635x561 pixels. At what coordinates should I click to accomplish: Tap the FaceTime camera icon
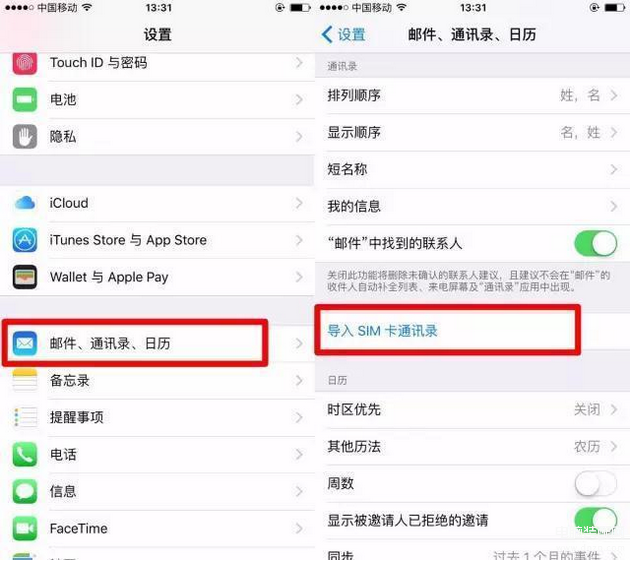coord(25,528)
